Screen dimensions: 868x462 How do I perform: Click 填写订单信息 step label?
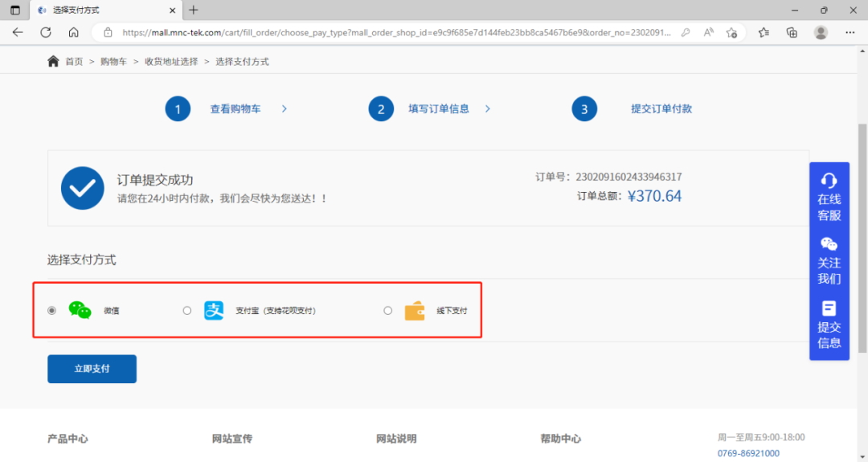tap(439, 109)
